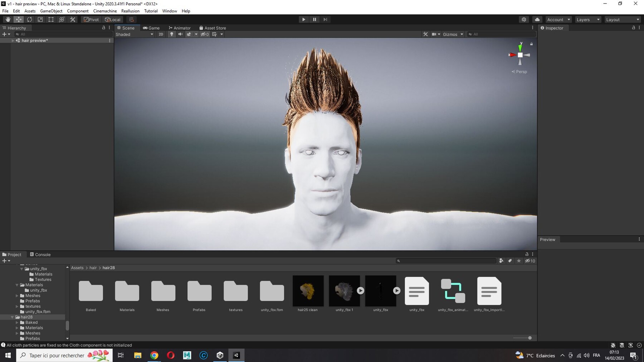Toggle 2D view mode
Viewport: 644px width, 362px height.
[161, 34]
